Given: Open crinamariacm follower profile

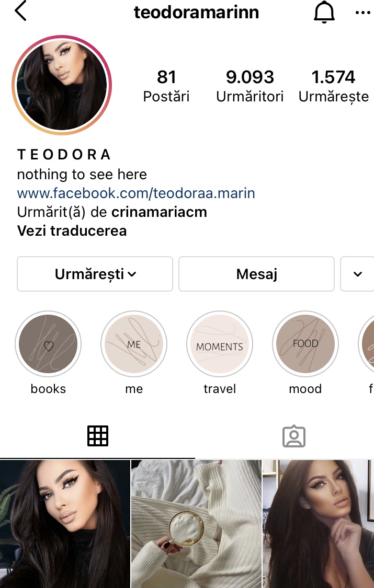Looking at the screenshot, I should point(159,212).
